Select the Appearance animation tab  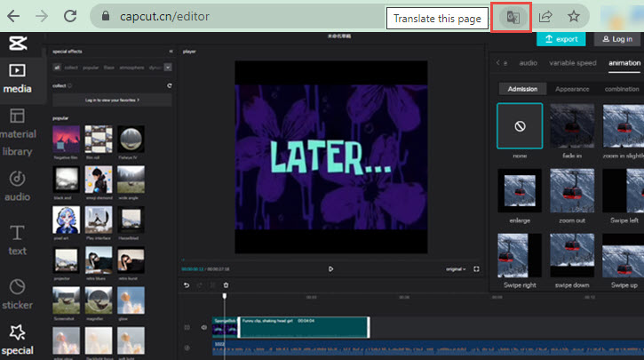tap(571, 89)
